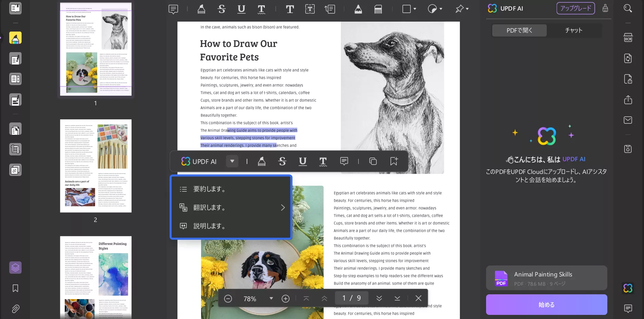Expand the rectangle shape tool dropdown
644x319 pixels.
415,9
